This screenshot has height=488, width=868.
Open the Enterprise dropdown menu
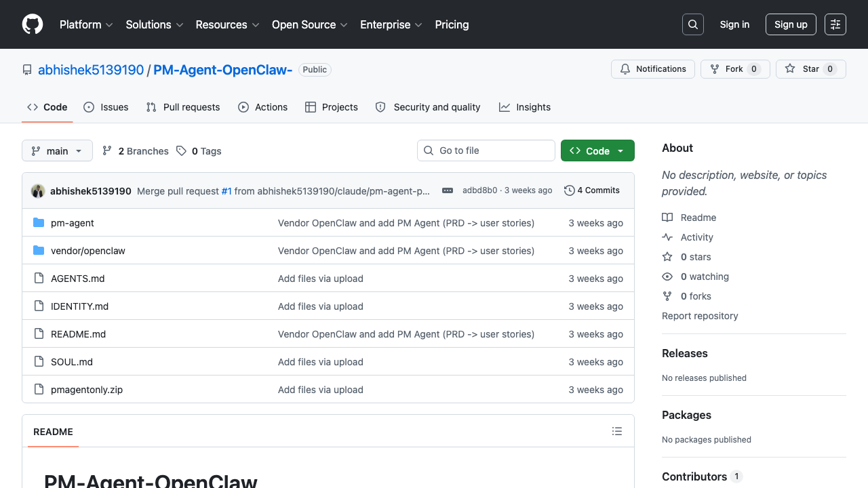(391, 24)
